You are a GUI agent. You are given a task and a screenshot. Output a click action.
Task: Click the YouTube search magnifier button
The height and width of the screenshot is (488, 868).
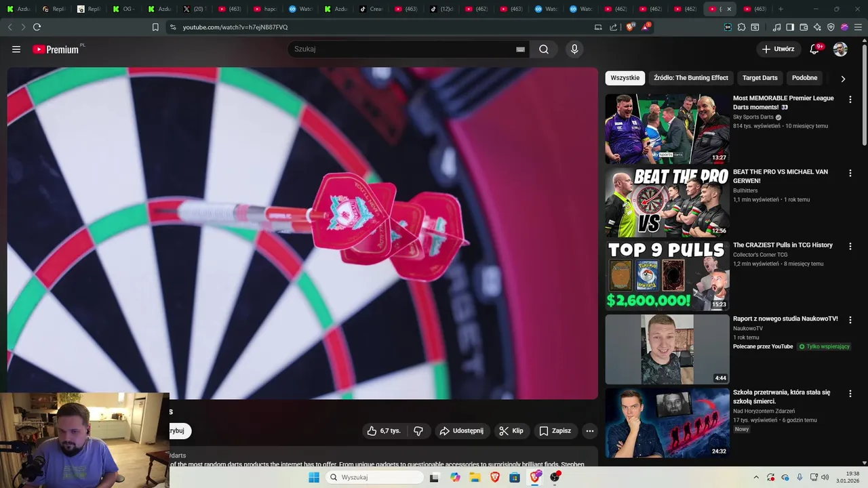544,49
